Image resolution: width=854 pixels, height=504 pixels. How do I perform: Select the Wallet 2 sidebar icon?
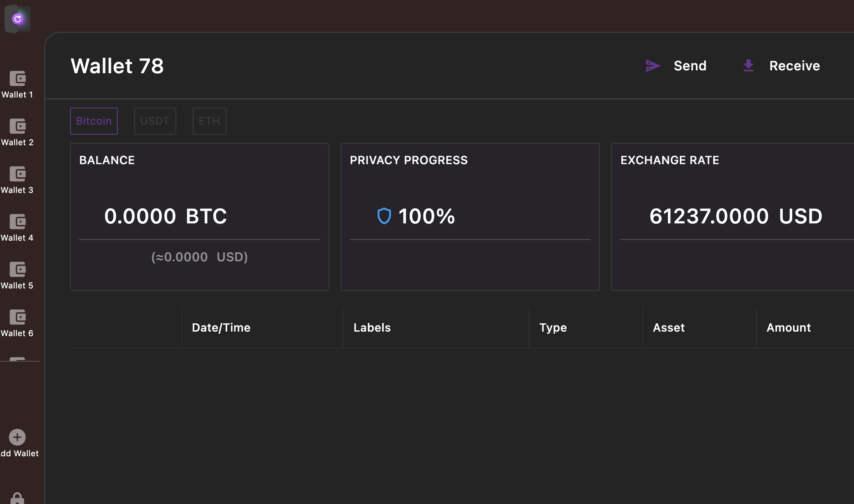(17, 126)
